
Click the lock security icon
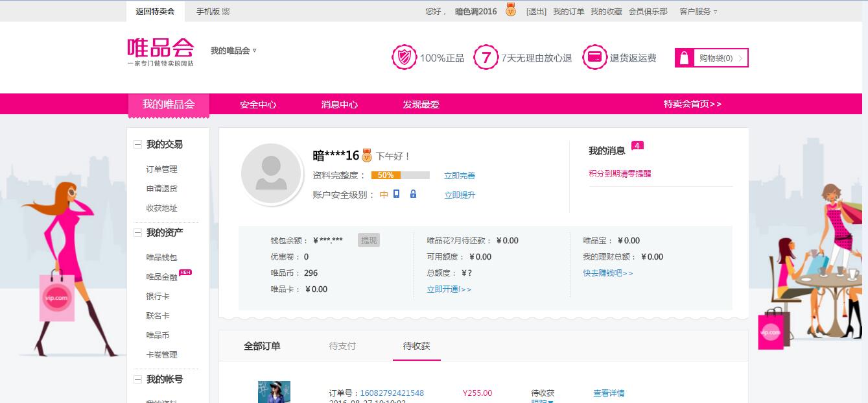[x=413, y=194]
